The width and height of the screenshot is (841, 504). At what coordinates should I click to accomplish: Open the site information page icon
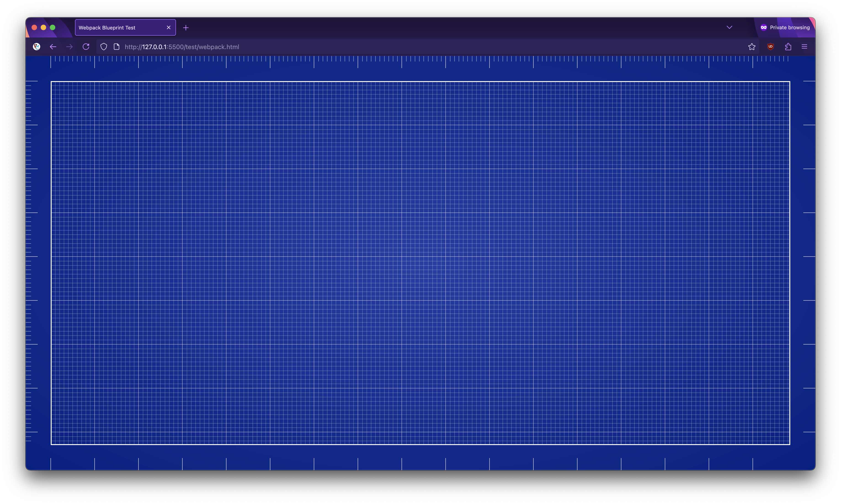[x=117, y=47]
